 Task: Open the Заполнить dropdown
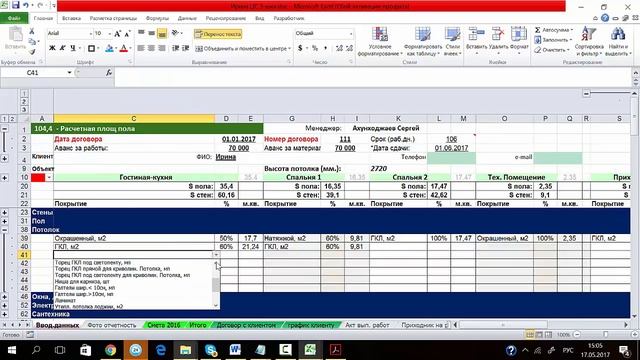(x=553, y=40)
